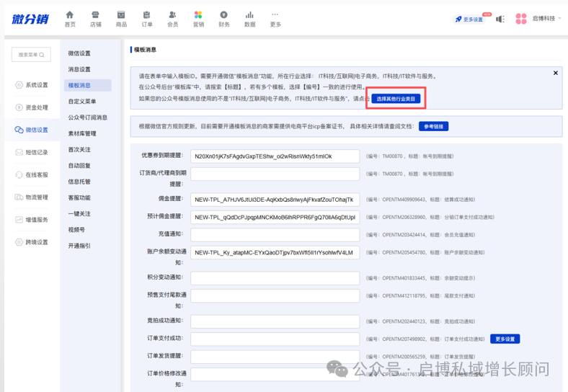Viewport: 568px width, 392px height.
Task: Click the 预售支付尾款通知 input field
Action: point(275,295)
